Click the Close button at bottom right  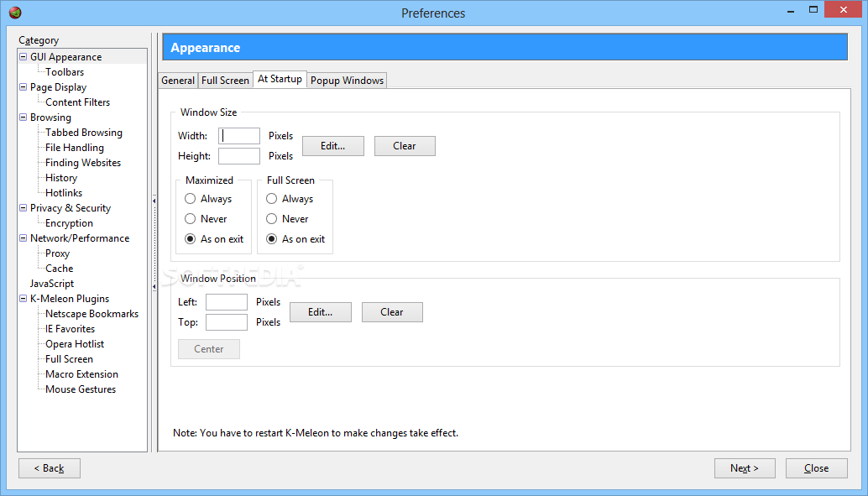pos(817,468)
